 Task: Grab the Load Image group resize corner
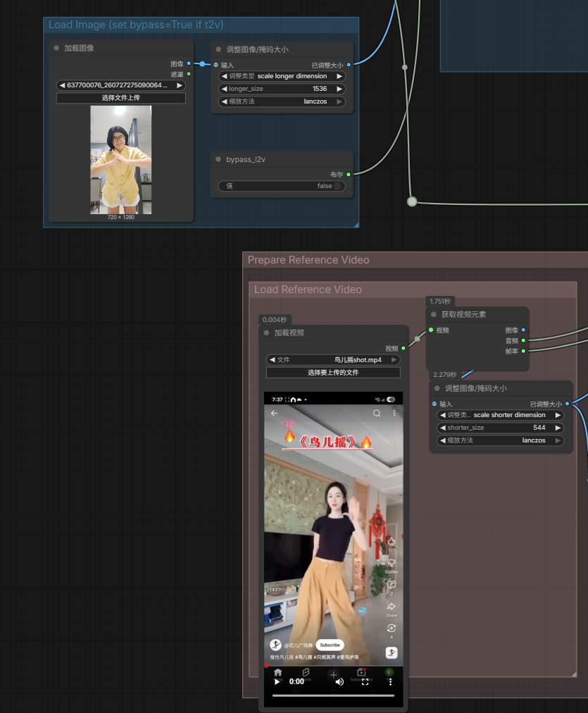click(x=356, y=225)
